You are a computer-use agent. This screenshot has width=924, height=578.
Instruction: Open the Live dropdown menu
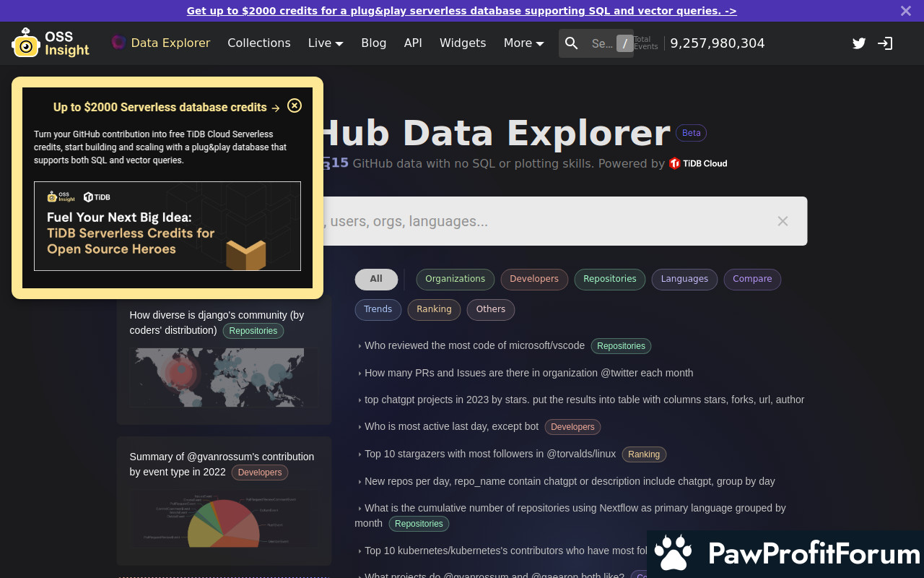tap(326, 43)
